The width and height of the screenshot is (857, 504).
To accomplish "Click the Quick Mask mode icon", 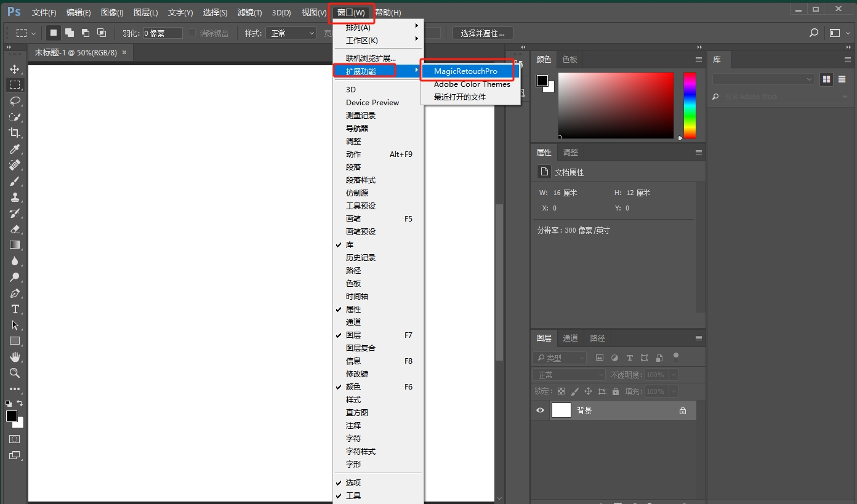I will pyautogui.click(x=15, y=439).
